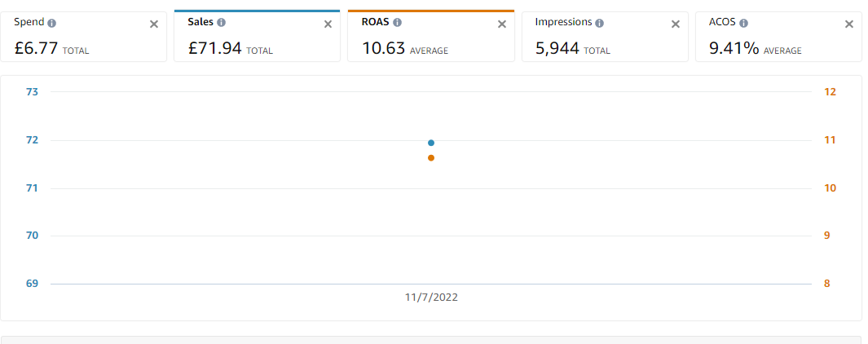868x344 pixels.
Task: Click the £71.94 sales total value
Action: (215, 48)
